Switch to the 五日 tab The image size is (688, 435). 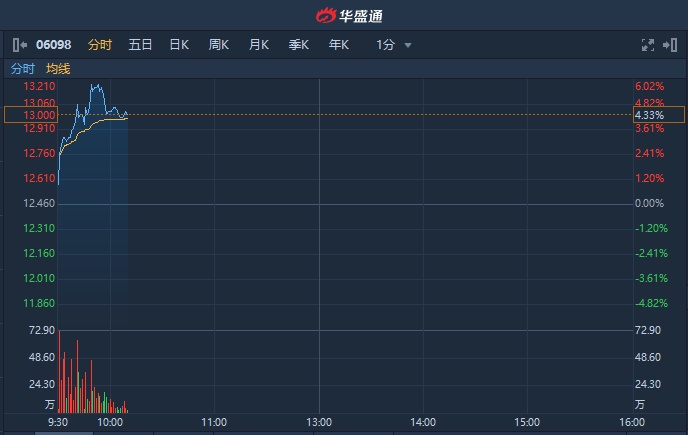tap(140, 45)
